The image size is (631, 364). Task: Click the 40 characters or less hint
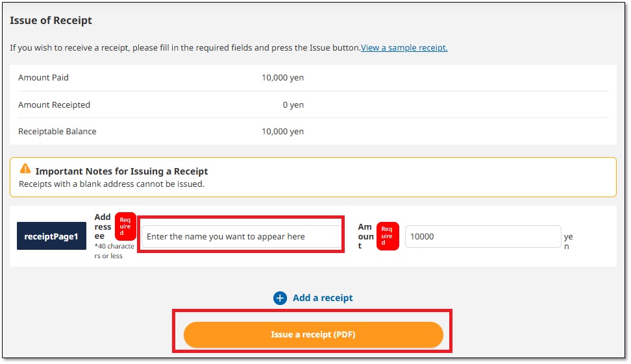click(114, 250)
